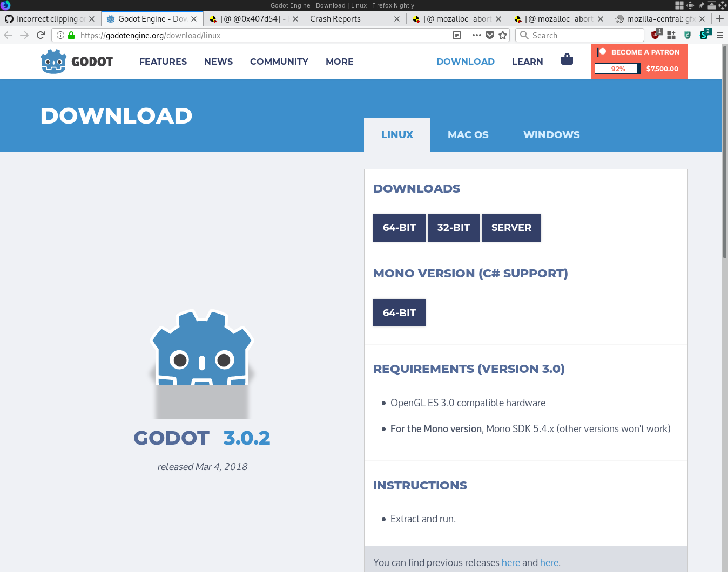The height and width of the screenshot is (572, 728).
Task: Save page to Pocket
Action: (490, 35)
